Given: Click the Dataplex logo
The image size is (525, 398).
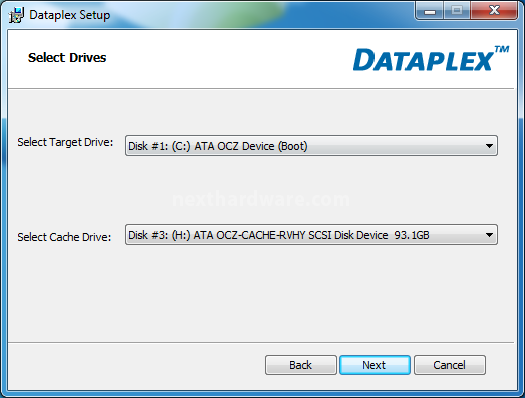Looking at the screenshot, I should coord(431,59).
